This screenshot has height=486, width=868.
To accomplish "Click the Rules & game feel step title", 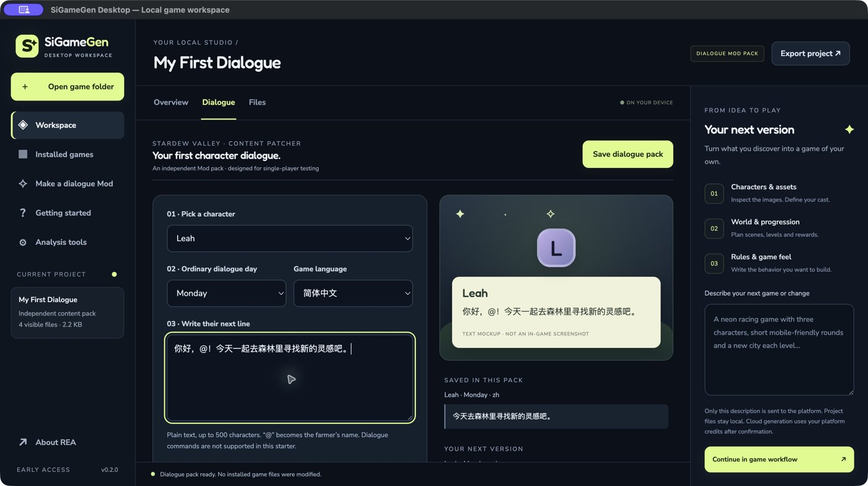I will pos(761,257).
